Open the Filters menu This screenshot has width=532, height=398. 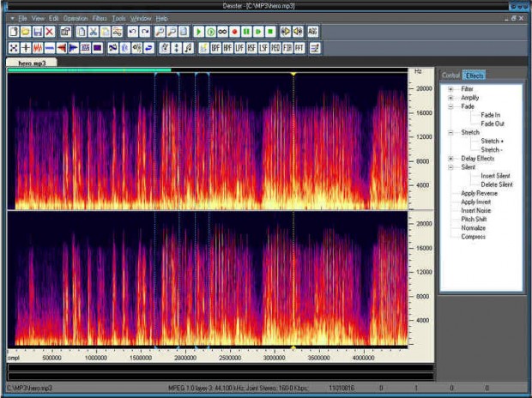click(x=100, y=18)
